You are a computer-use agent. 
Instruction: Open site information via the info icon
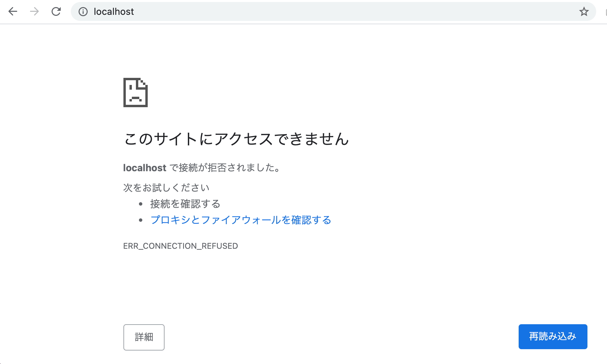[83, 11]
